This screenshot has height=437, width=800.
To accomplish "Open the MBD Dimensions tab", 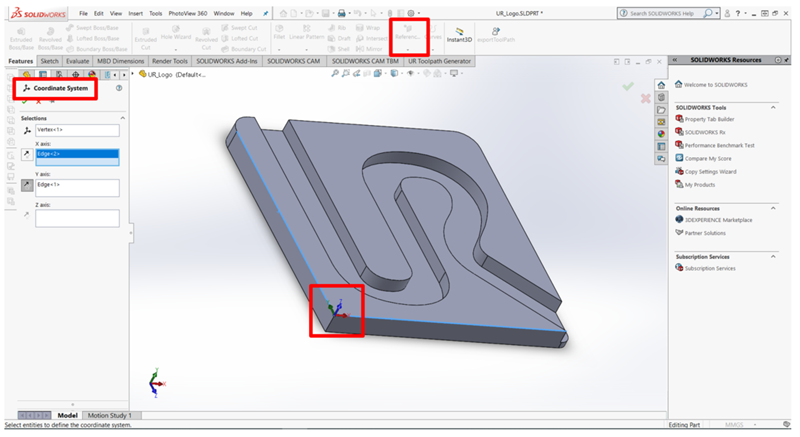I will point(120,61).
